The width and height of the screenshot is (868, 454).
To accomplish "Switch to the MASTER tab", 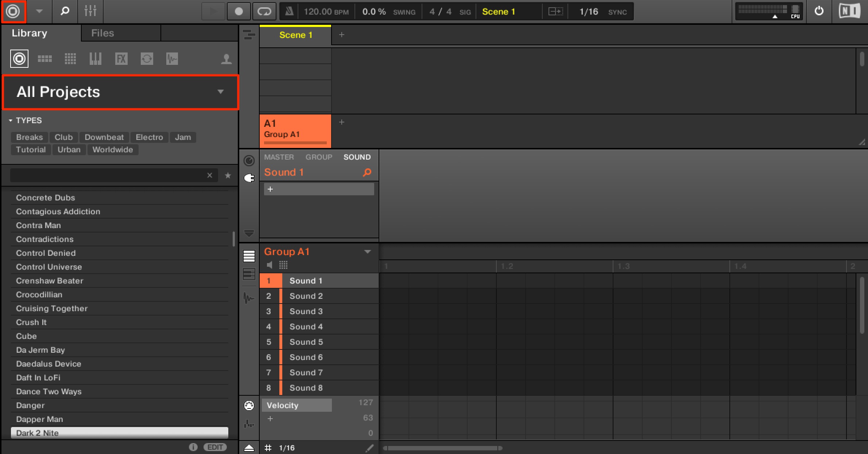I will pos(279,157).
